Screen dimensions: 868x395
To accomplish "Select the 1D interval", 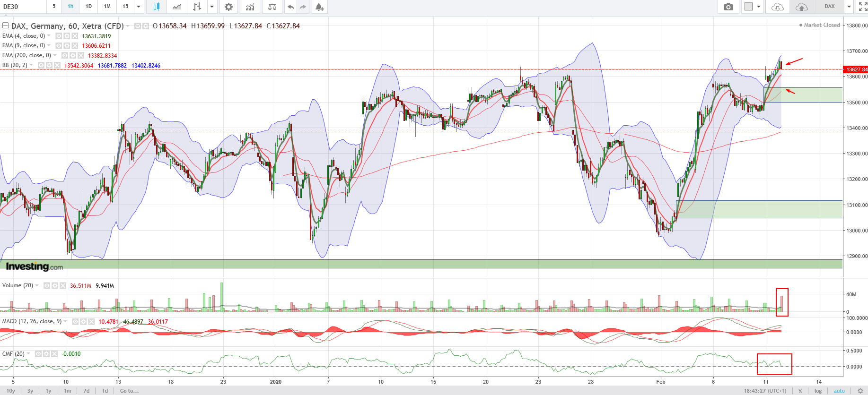I will click(88, 7).
